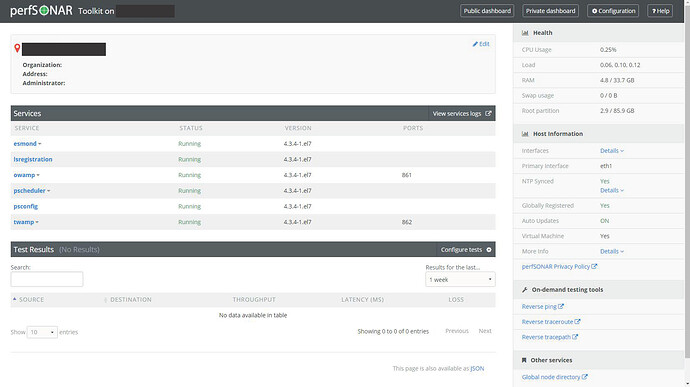
Task: Expand More Info Details dropdown
Action: (612, 251)
